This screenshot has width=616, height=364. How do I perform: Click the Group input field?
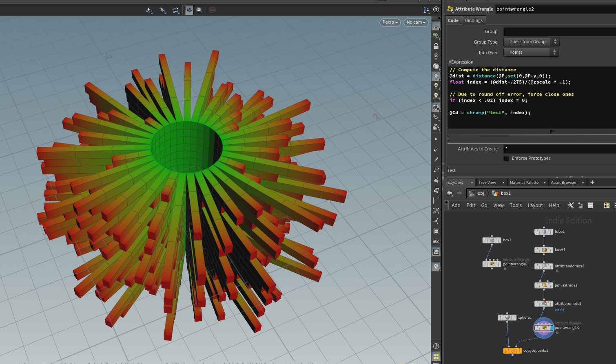(x=559, y=31)
